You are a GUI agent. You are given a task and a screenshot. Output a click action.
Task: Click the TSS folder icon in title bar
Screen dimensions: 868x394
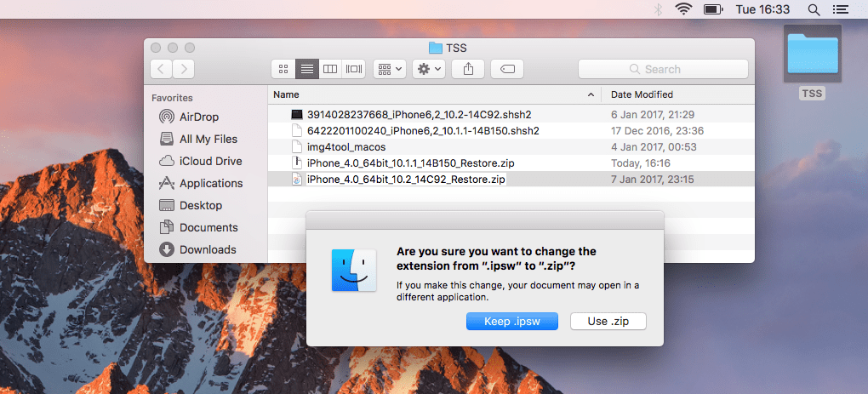click(x=436, y=48)
